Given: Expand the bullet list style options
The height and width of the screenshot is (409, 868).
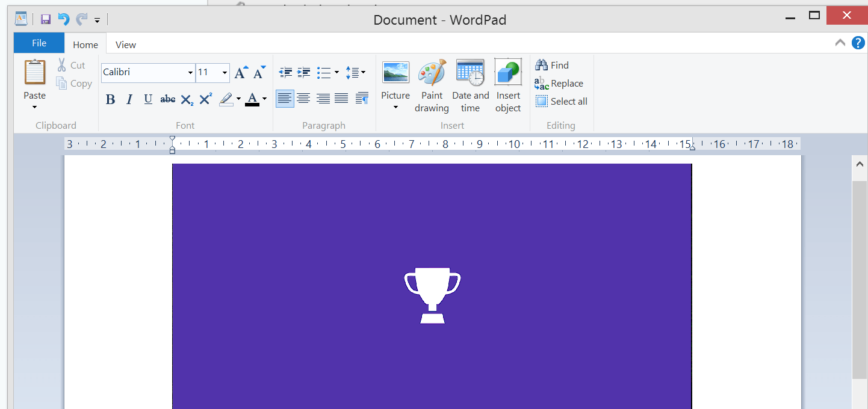Looking at the screenshot, I should 335,72.
